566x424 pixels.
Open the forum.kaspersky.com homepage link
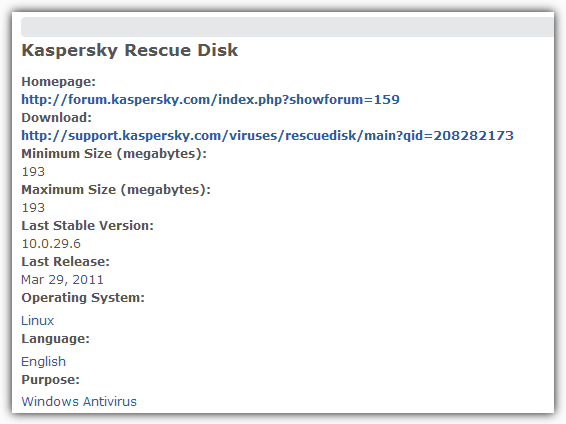(210, 100)
